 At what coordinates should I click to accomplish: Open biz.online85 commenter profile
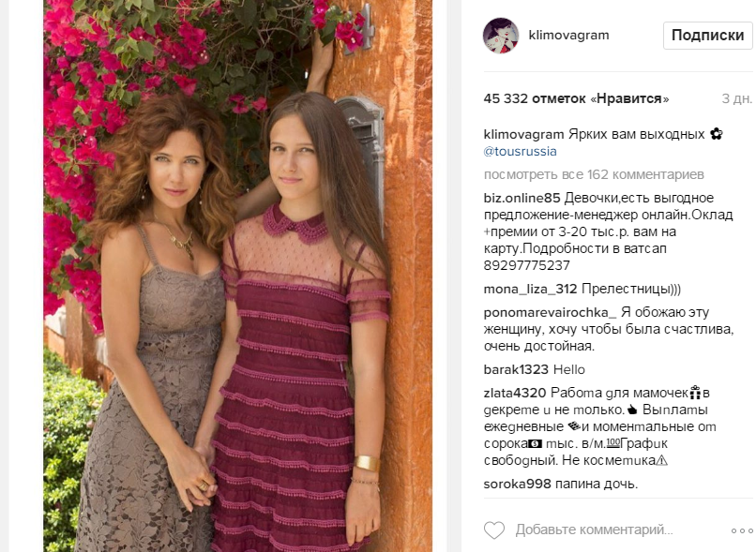[x=522, y=198]
